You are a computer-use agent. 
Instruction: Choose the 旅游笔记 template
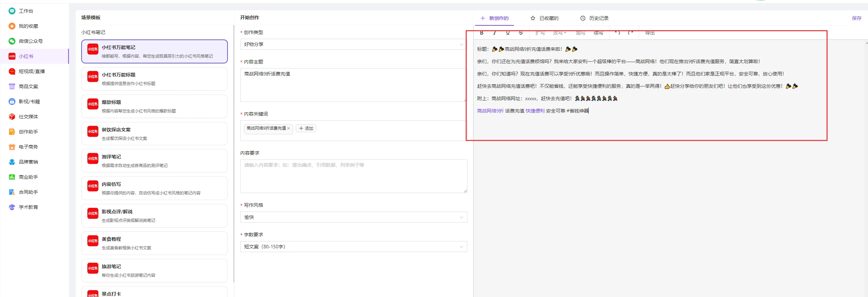[x=155, y=271]
